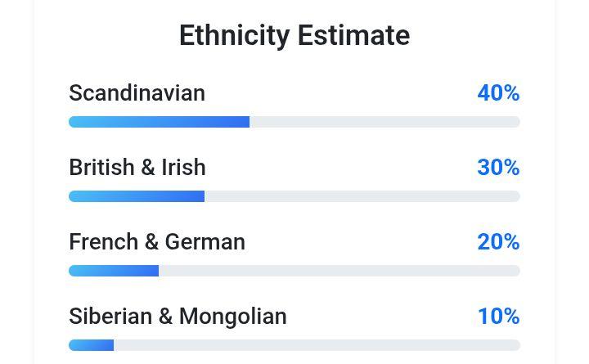Click the gray unfilled track of Siberian & Mongolian bar
The width and height of the screenshot is (589, 364).
pos(317,345)
